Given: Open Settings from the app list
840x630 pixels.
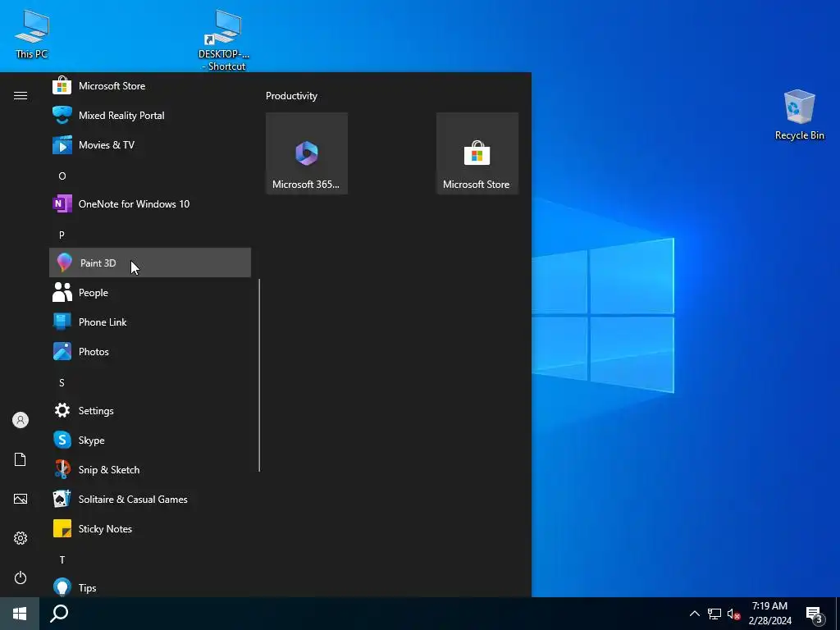Looking at the screenshot, I should (x=150, y=410).
